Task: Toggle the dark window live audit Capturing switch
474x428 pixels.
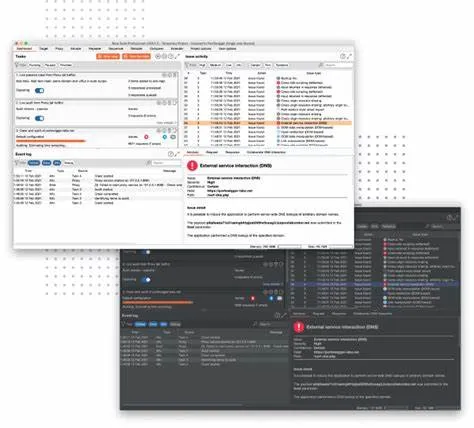Action: point(146,279)
